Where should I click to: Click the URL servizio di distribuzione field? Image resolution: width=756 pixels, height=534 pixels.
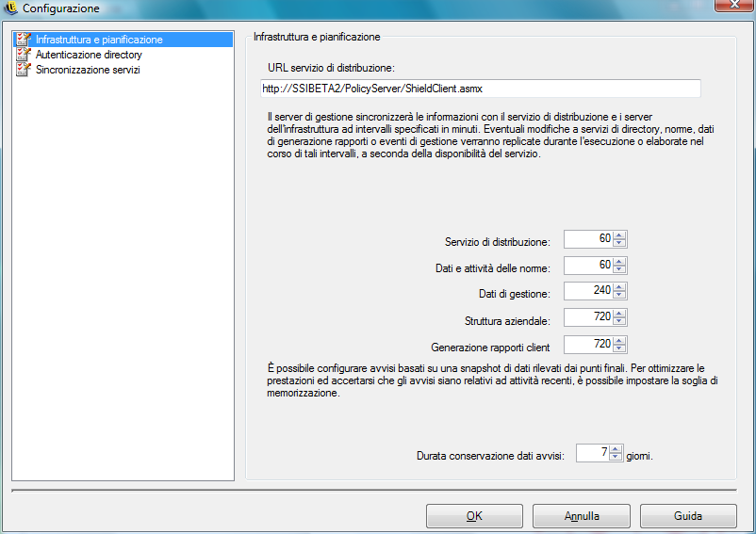pyautogui.click(x=480, y=89)
